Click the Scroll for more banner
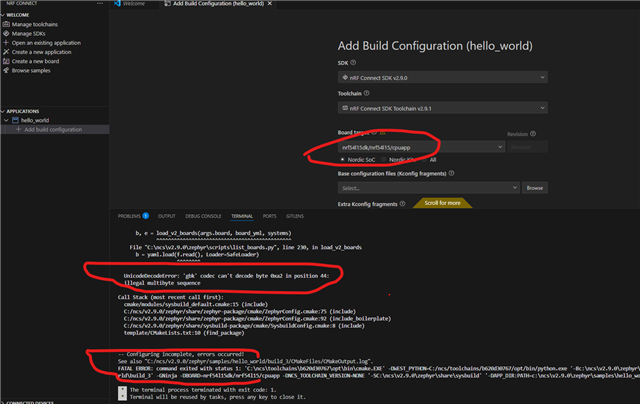This screenshot has height=404, width=640. 442,203
